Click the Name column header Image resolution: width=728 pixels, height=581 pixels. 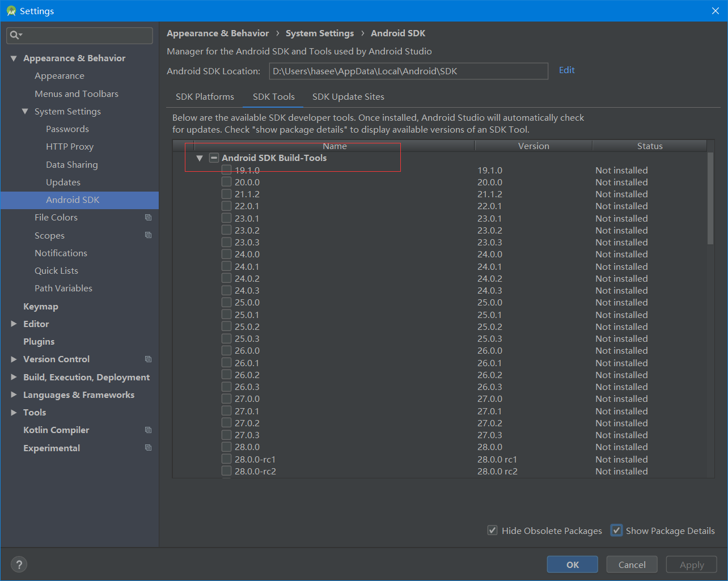point(335,146)
